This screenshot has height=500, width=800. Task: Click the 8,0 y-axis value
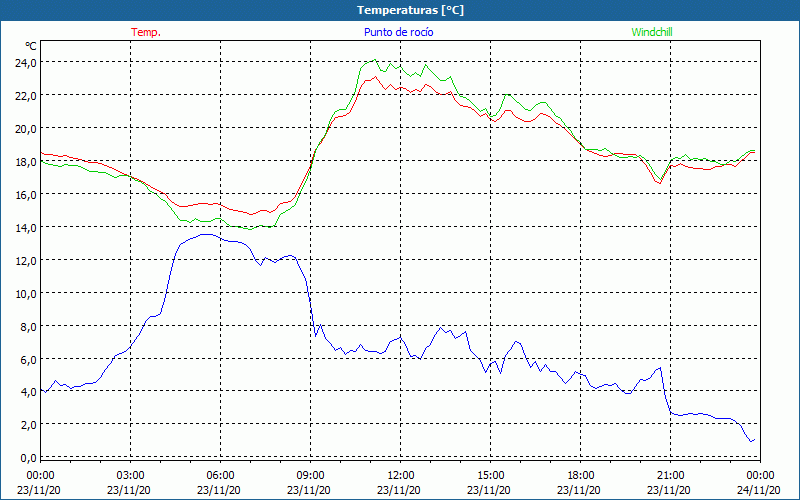tap(29, 327)
